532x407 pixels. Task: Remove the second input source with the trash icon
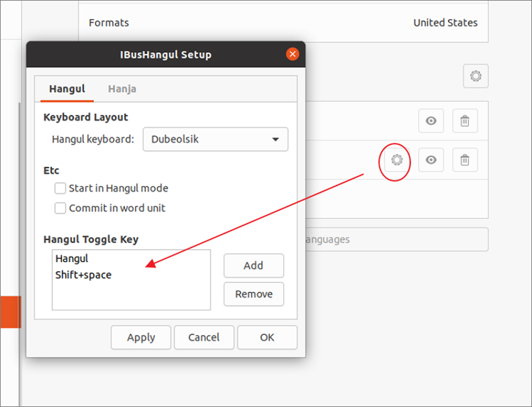[x=465, y=160]
